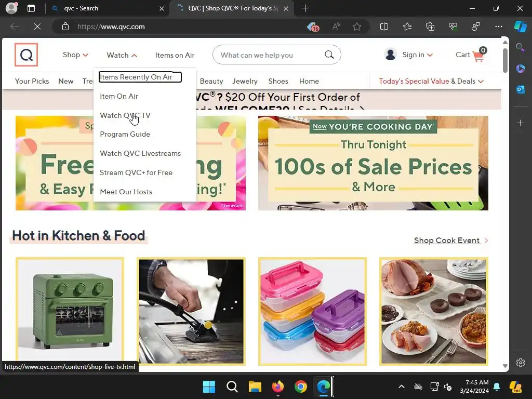Image resolution: width=532 pixels, height=399 pixels.
Task: Open the green air fryer oven thumbnail
Action: click(70, 311)
